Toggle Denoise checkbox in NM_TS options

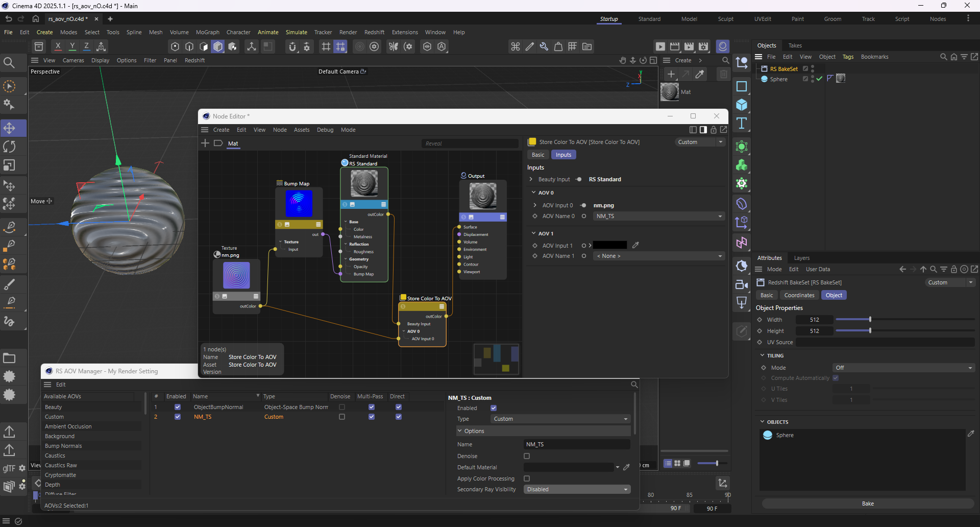point(527,456)
